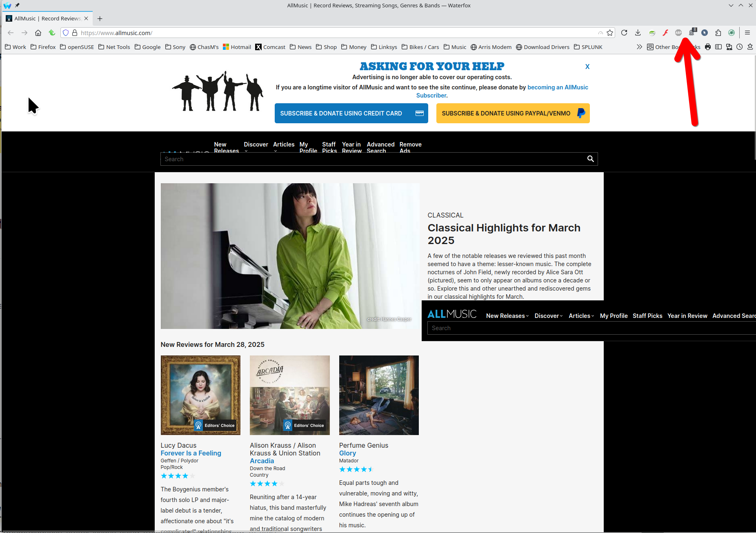Open the Forever Is a Feeling album link
The image size is (756, 533).
point(191,453)
